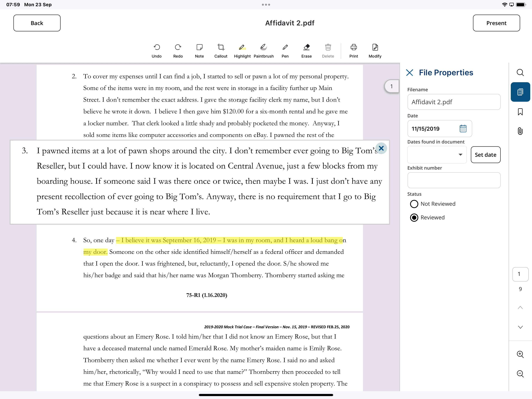Click the Wi-Fi status icon
Image resolution: width=532 pixels, height=399 pixels.
pyautogui.click(x=504, y=4)
